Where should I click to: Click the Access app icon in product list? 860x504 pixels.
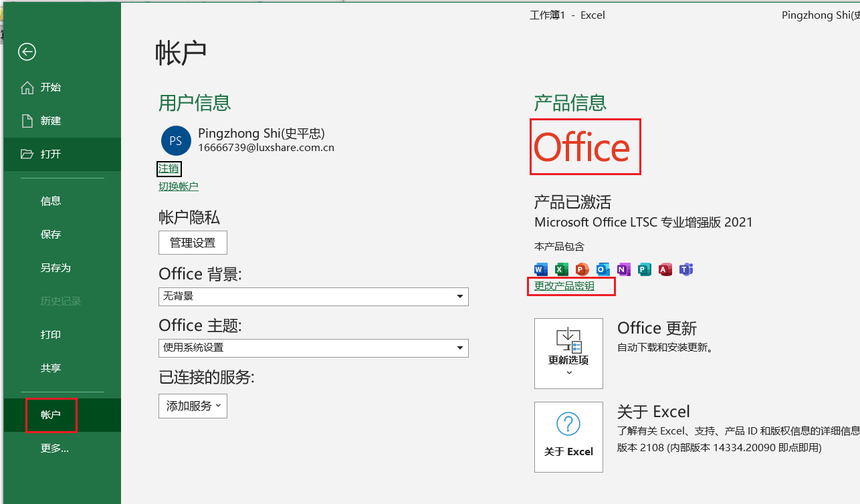pos(665,269)
